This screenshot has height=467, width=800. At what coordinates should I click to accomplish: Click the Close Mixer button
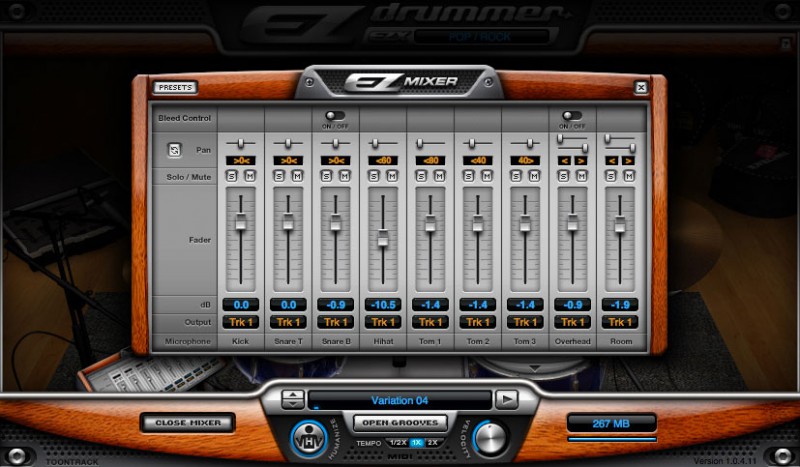pos(187,422)
